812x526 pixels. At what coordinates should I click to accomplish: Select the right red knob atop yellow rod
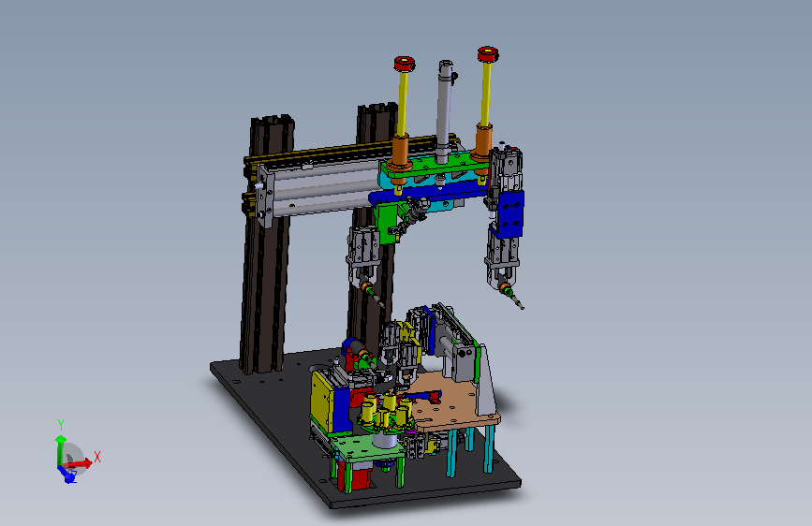488,54
